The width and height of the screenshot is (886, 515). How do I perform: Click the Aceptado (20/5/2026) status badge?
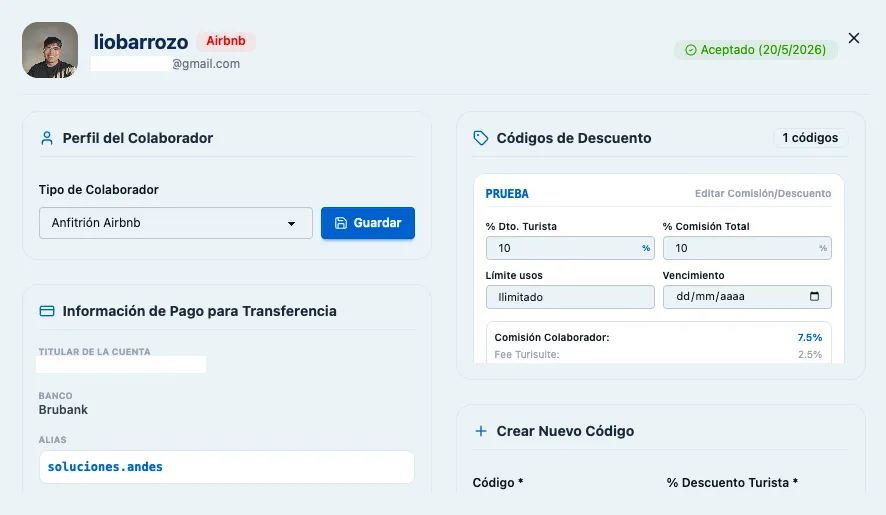click(755, 50)
